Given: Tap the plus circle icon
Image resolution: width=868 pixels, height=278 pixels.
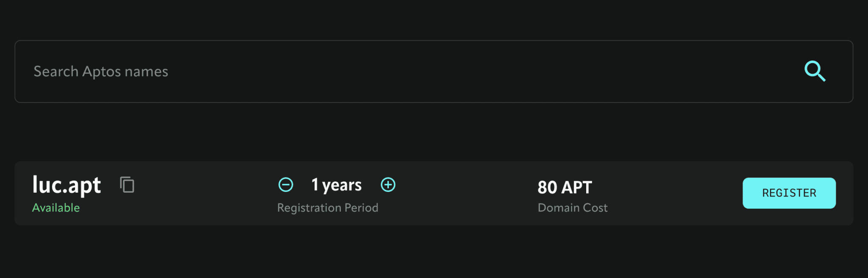Looking at the screenshot, I should pyautogui.click(x=388, y=185).
